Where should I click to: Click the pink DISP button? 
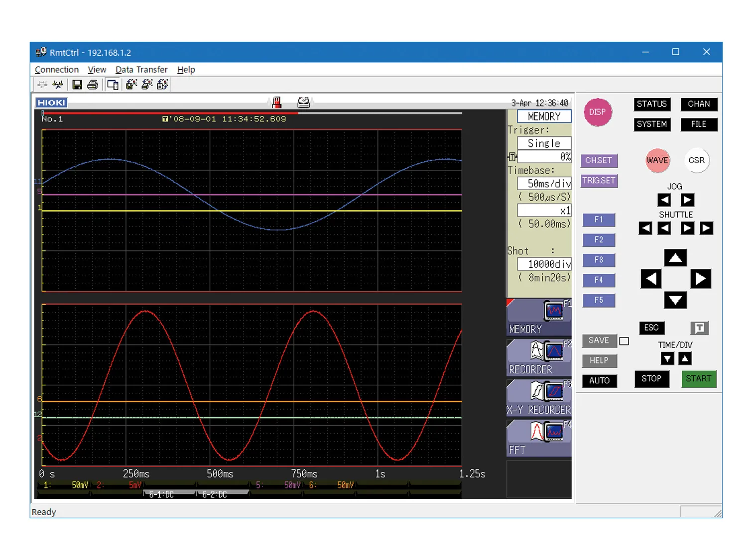click(x=598, y=112)
